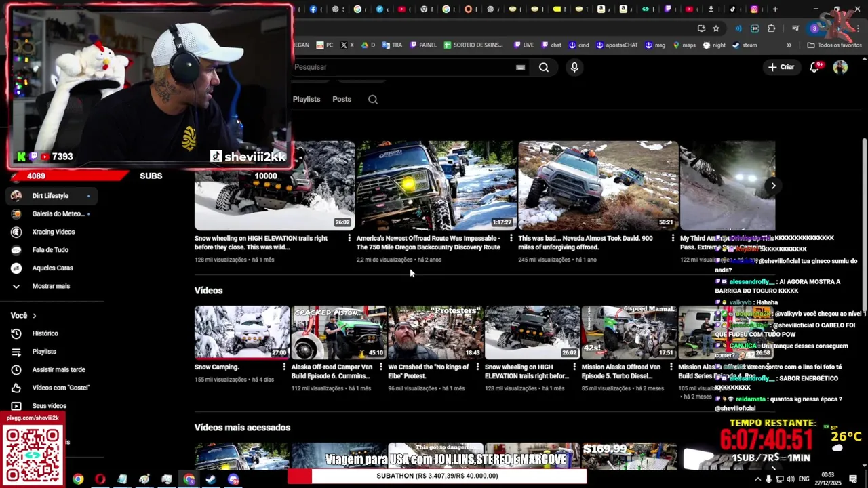
Task: Run the YouTube search with the magnifier button
Action: click(544, 67)
